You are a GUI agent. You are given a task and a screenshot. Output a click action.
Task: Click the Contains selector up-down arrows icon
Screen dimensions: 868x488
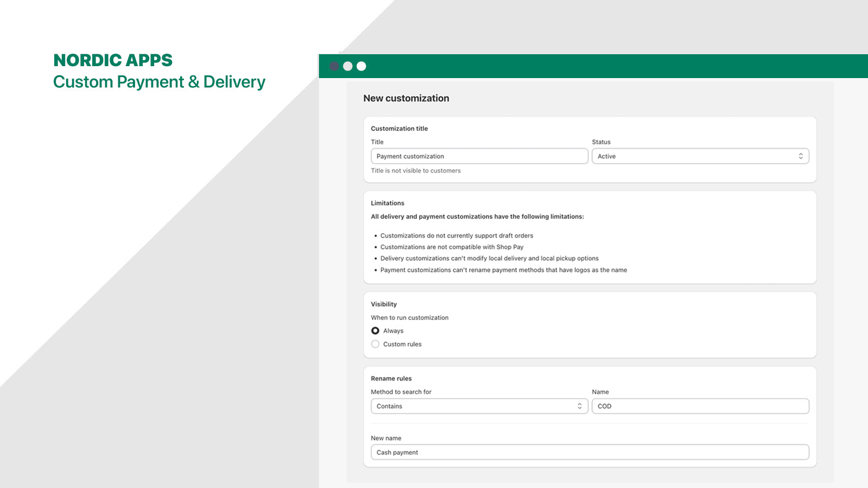[x=579, y=406]
